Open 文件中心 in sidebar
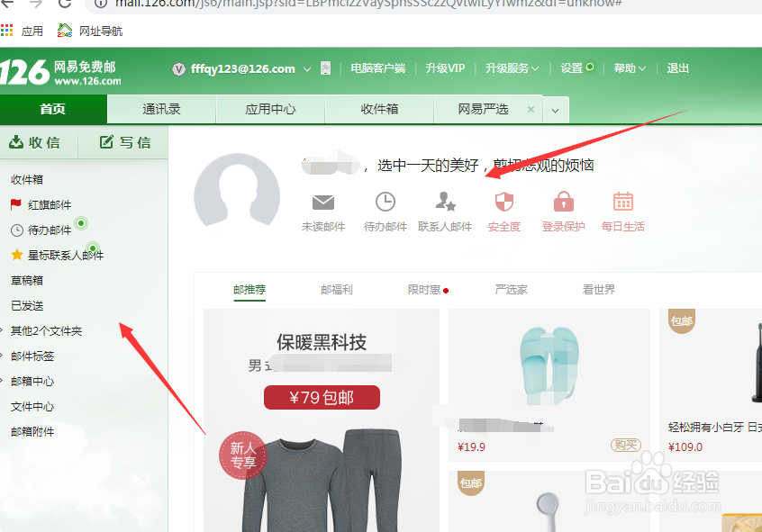 click(x=32, y=406)
